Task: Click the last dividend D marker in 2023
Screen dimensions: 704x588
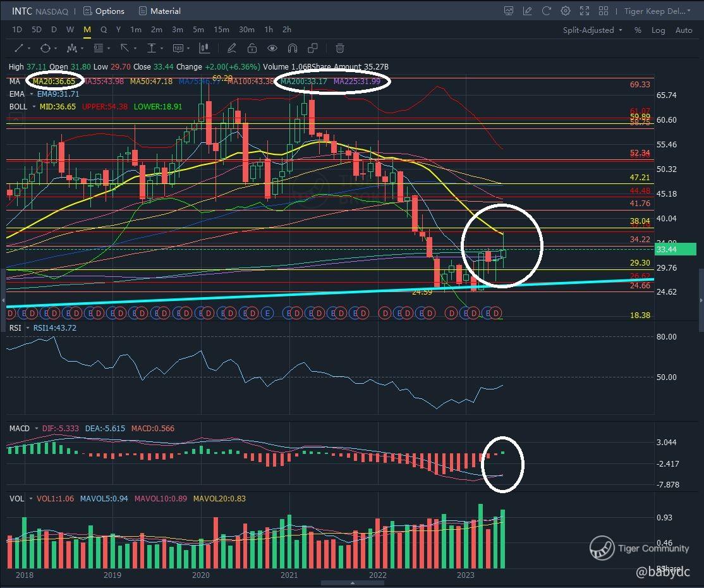Action: click(x=495, y=313)
